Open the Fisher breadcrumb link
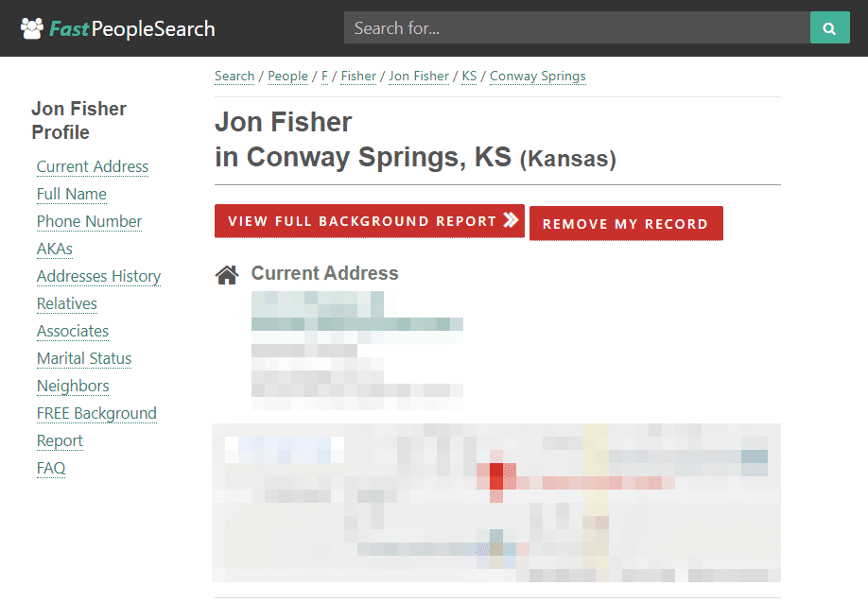Viewport: 868px width, 603px height. point(358,77)
